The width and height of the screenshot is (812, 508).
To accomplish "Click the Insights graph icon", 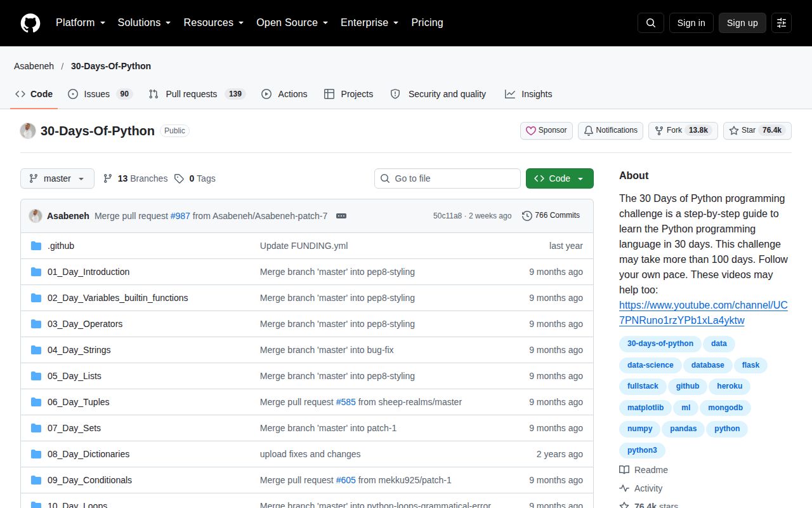I will click(x=510, y=94).
